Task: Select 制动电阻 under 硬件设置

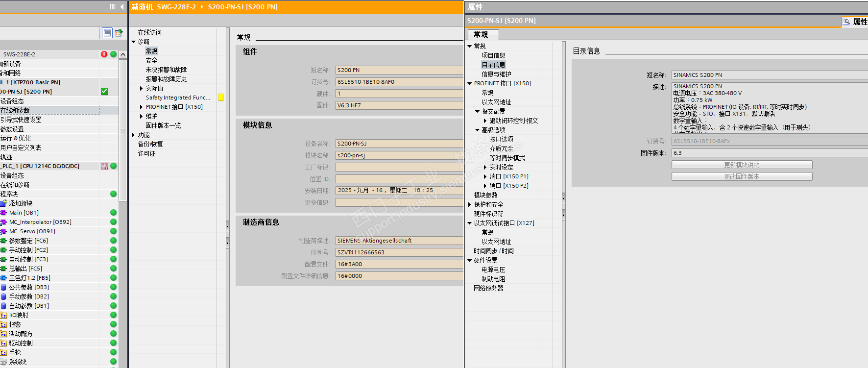Action: 493,279
